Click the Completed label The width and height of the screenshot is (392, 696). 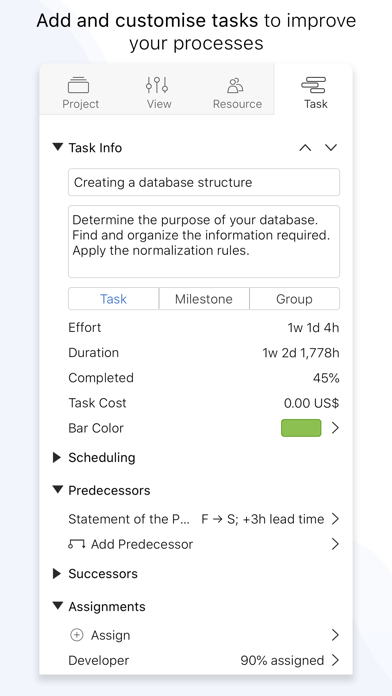(101, 378)
